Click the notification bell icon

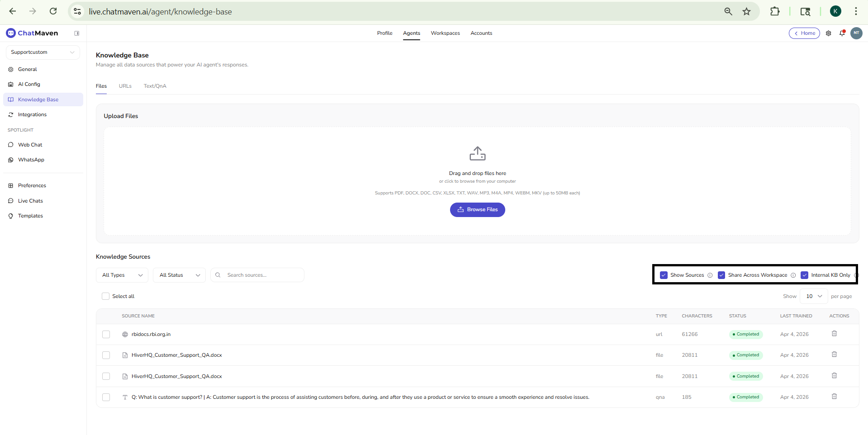[842, 33]
